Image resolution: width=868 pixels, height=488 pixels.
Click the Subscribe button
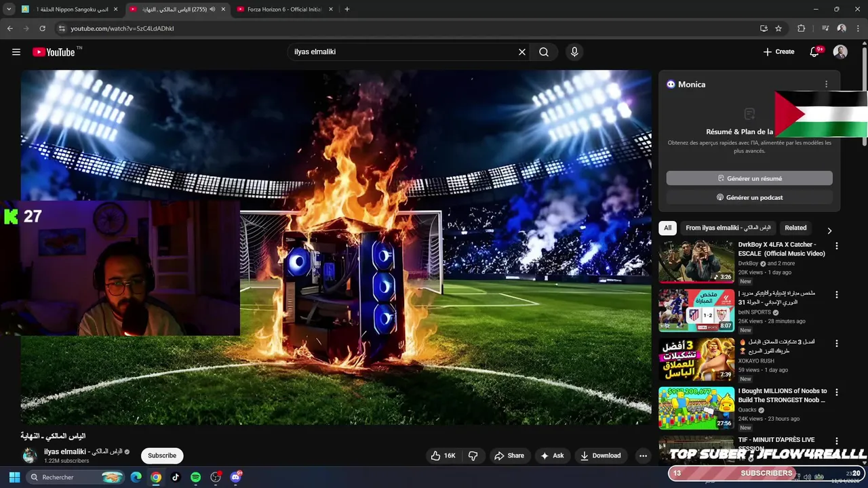coord(162,455)
